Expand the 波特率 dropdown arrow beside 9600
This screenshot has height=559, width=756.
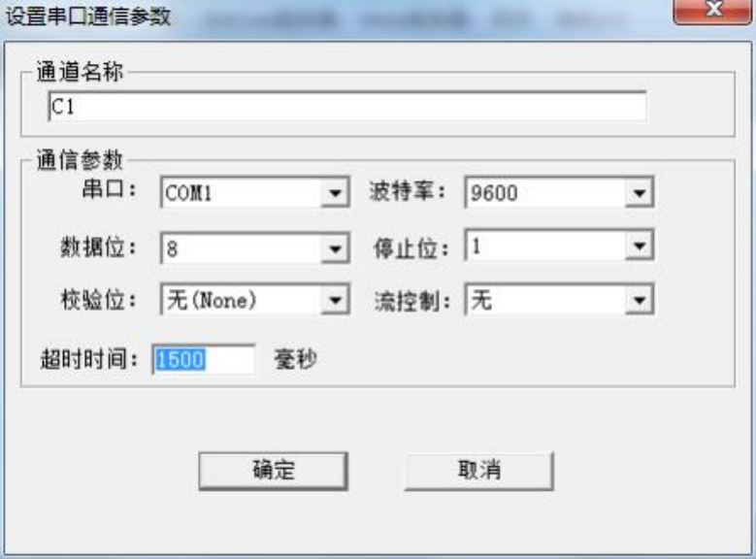click(640, 193)
